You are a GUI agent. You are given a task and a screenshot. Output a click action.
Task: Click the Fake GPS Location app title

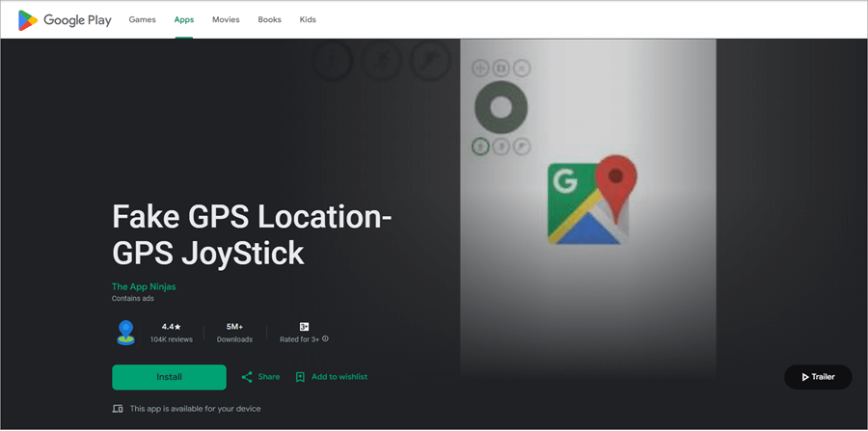pyautogui.click(x=252, y=234)
